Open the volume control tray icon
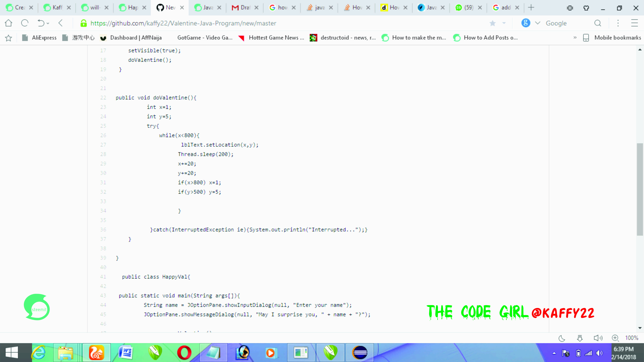This screenshot has height=362, width=644. pos(599,353)
